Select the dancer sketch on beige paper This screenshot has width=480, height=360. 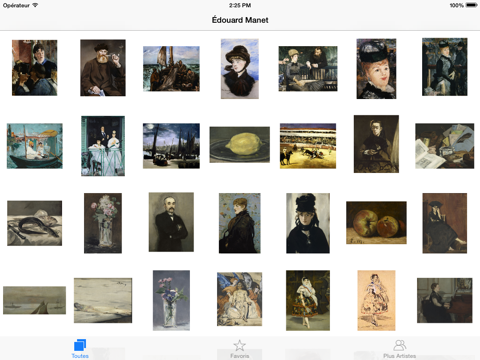click(x=376, y=300)
